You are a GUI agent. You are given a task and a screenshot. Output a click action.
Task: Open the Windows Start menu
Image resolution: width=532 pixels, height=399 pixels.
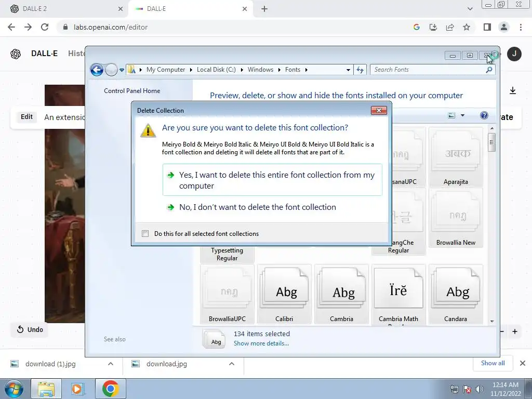[14, 389]
